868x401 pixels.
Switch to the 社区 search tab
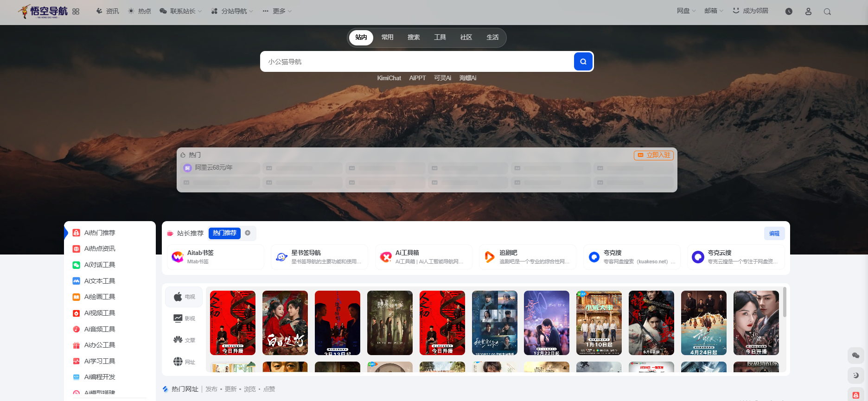pyautogui.click(x=466, y=38)
